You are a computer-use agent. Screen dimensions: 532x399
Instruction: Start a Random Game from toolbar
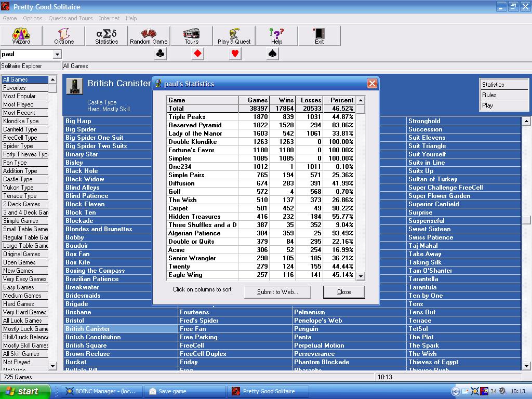click(149, 36)
